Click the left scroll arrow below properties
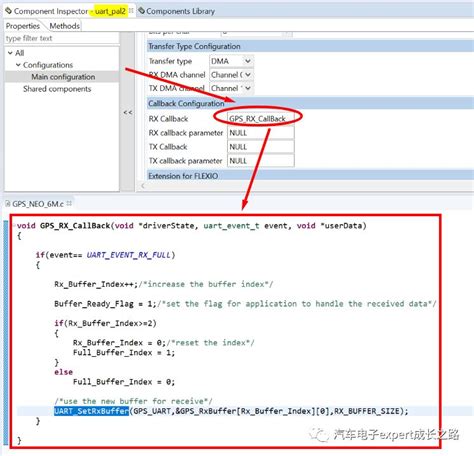The height and width of the screenshot is (456, 474). (143, 186)
